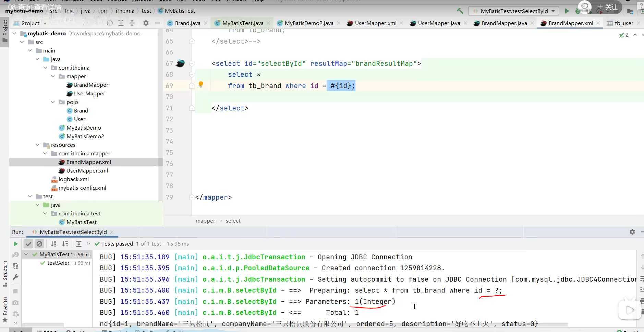Click the green Build project hammer icon
This screenshot has width=644, height=332.
pyautogui.click(x=460, y=11)
